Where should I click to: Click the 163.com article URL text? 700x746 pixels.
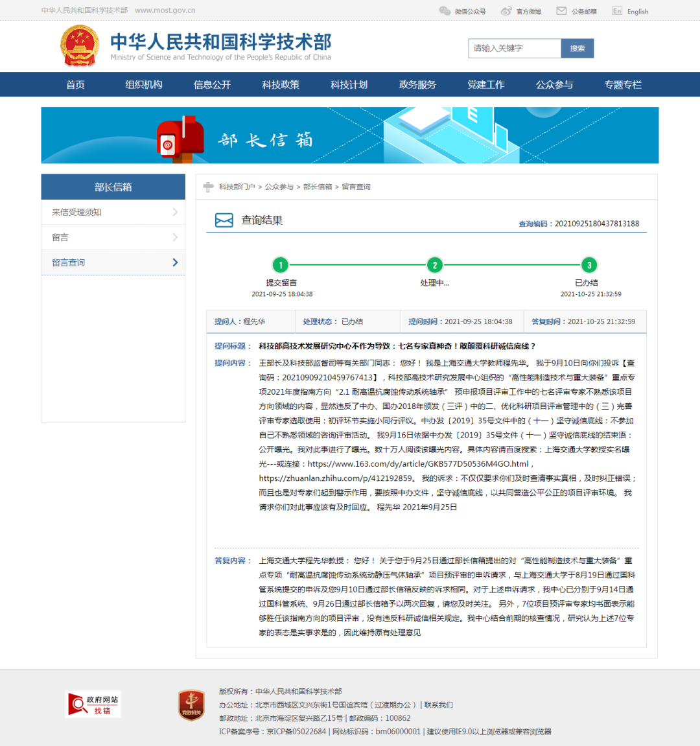418,464
